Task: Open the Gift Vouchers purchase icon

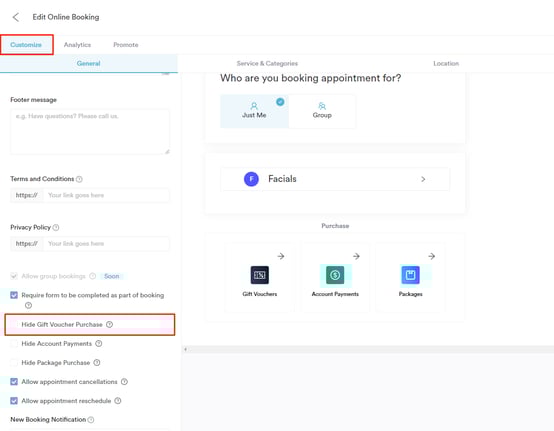Action: click(x=260, y=275)
